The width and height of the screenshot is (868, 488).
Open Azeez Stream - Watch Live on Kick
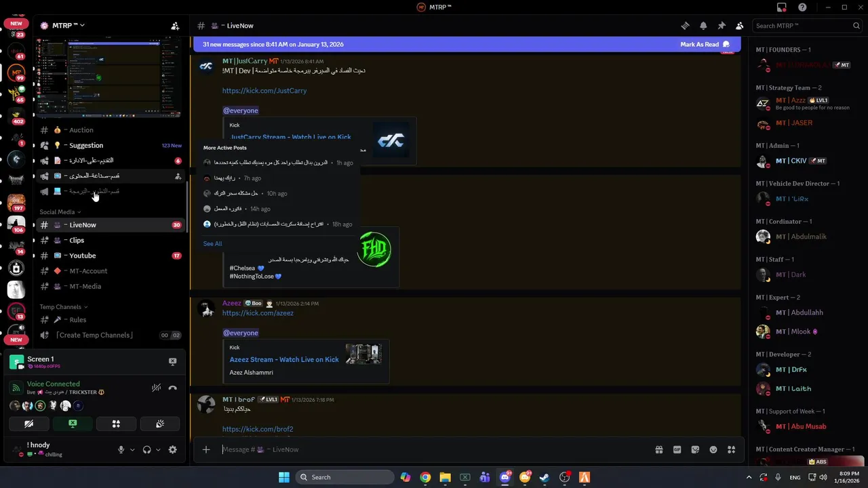click(284, 360)
